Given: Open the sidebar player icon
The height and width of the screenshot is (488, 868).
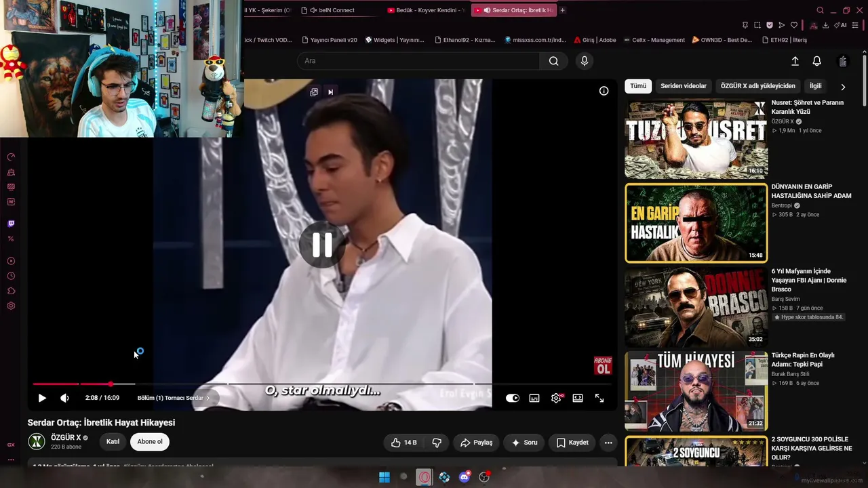Looking at the screenshot, I should pyautogui.click(x=11, y=261).
